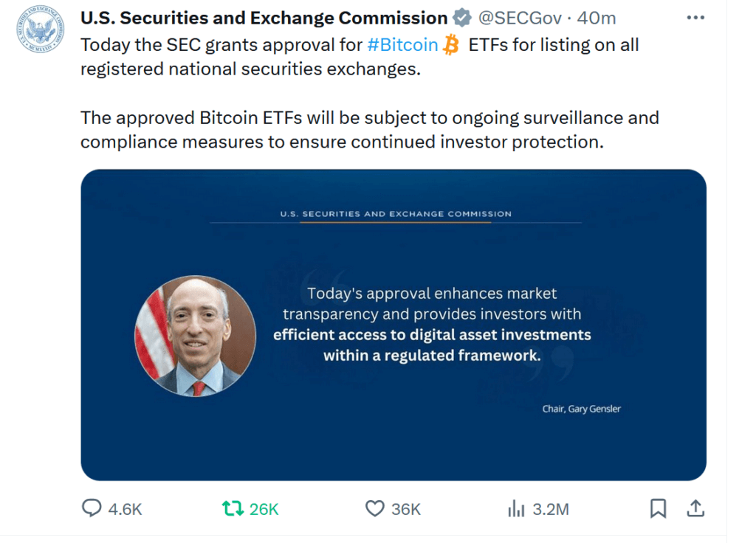Open the @SECGov profile handle
The height and width of the screenshot is (543, 756).
coord(522,17)
